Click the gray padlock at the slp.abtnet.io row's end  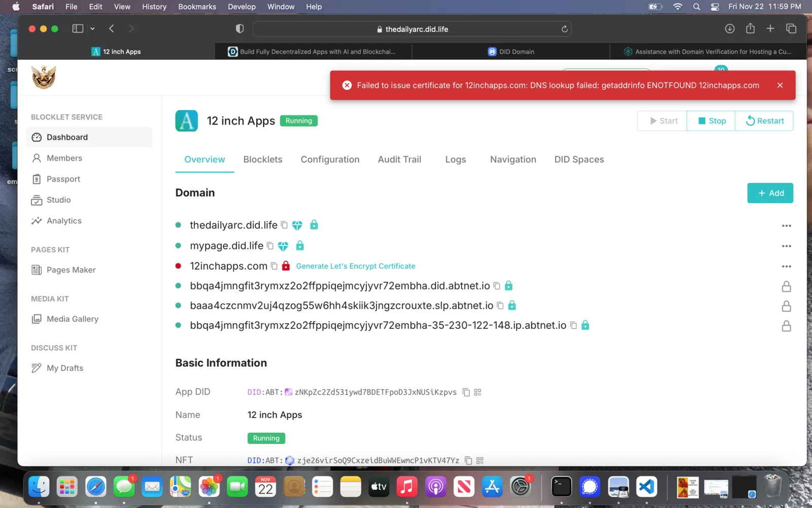[x=786, y=306]
